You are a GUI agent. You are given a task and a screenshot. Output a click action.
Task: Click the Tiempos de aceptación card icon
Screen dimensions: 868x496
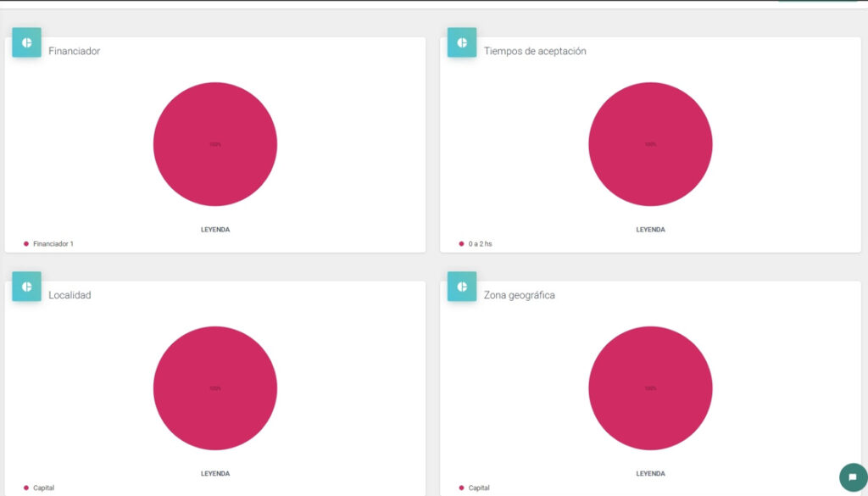coord(462,42)
